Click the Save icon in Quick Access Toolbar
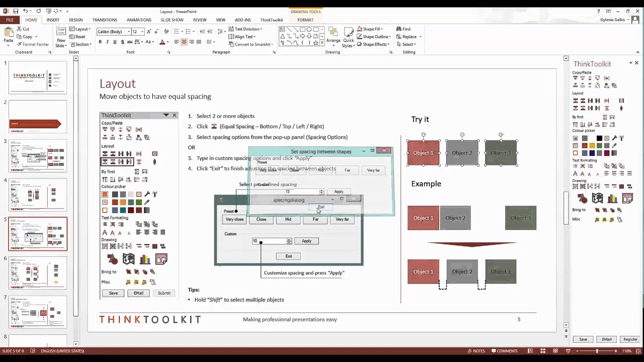The width and height of the screenshot is (644, 362). 16,11
